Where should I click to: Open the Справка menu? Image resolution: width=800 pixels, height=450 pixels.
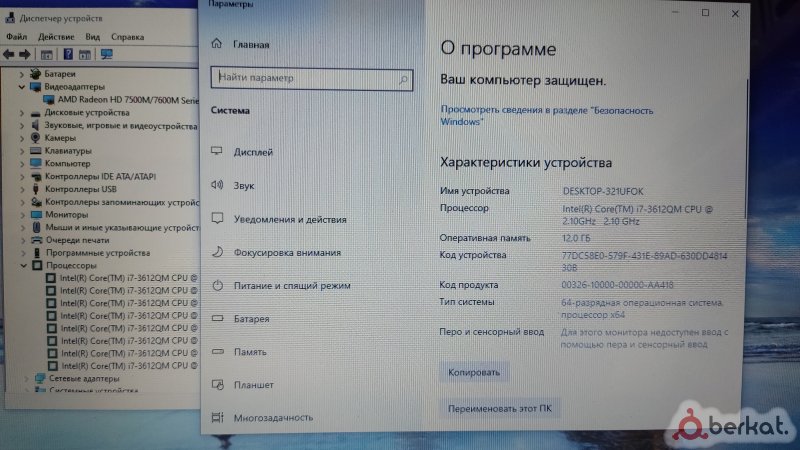tap(128, 37)
